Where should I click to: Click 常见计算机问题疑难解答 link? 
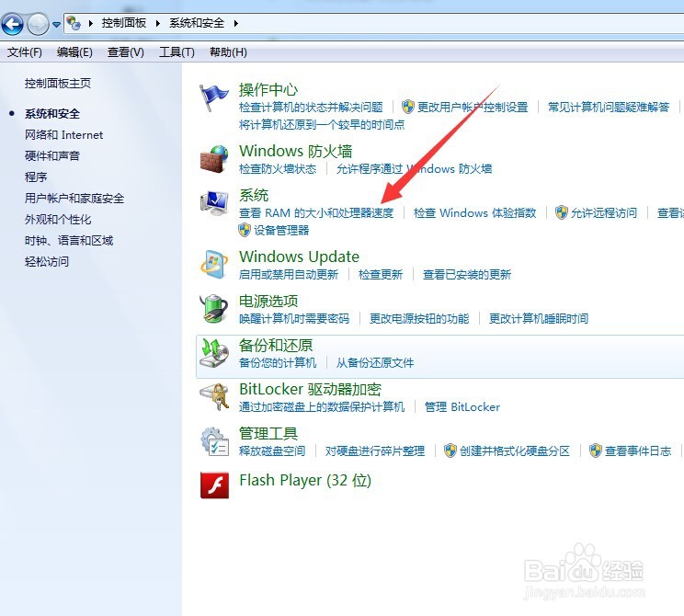click(609, 107)
